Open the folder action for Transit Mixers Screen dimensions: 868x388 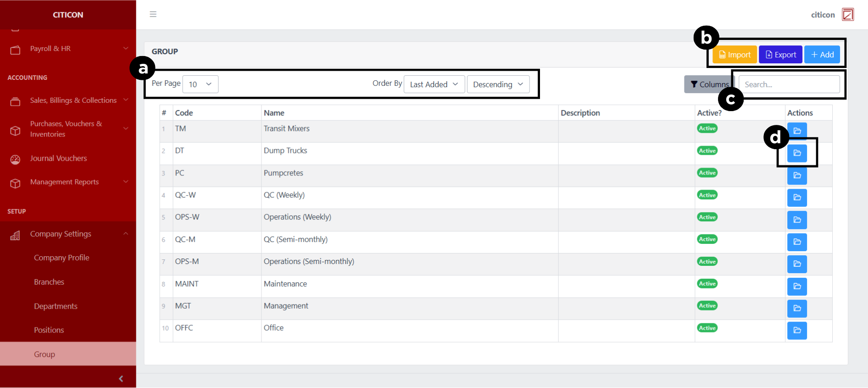(797, 131)
